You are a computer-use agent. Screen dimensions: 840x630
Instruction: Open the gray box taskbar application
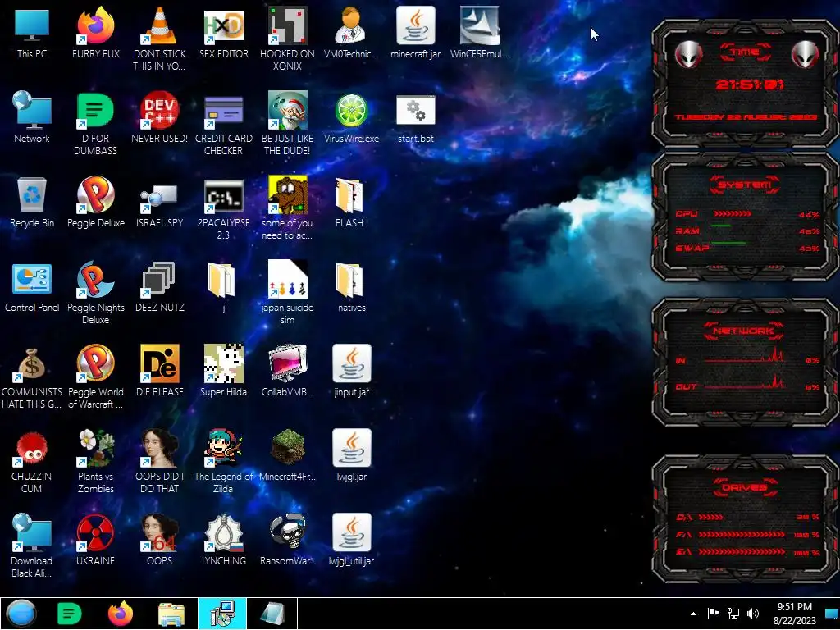(272, 614)
